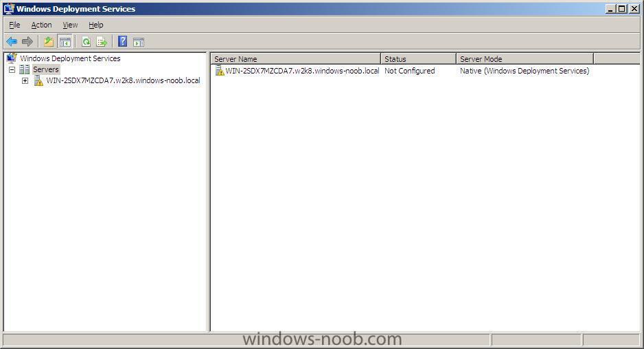Image resolution: width=644 pixels, height=349 pixels.
Task: Toggle the Show/Hide Action Pane icon
Action: coord(139,41)
